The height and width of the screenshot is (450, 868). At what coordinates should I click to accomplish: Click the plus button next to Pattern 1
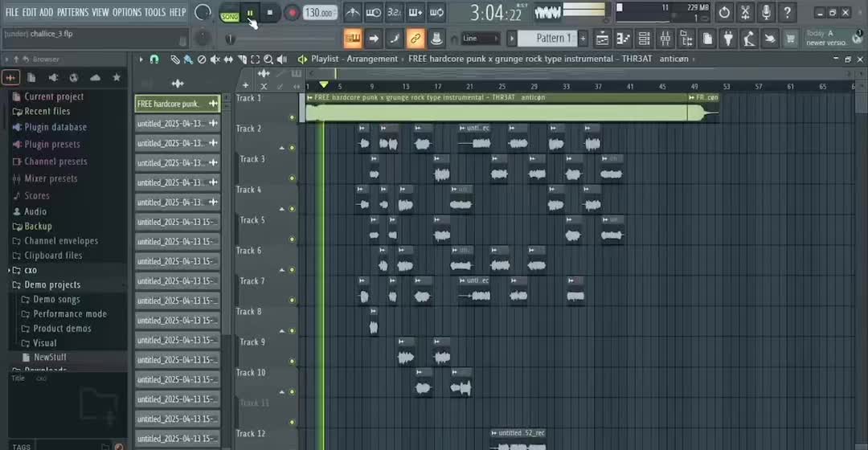[x=583, y=39]
